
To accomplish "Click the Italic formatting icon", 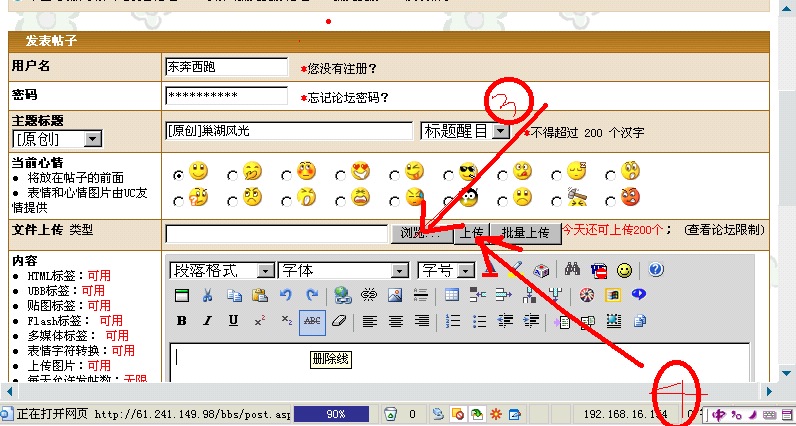I will coord(207,321).
